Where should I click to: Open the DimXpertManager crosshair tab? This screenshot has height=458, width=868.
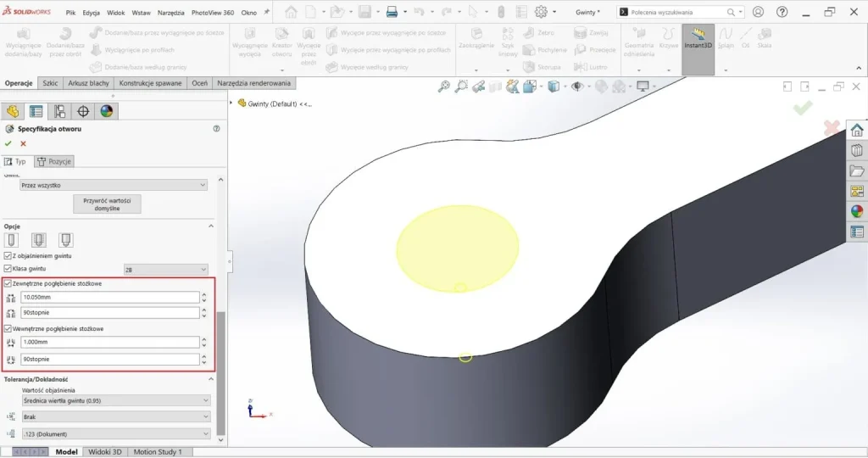click(83, 111)
